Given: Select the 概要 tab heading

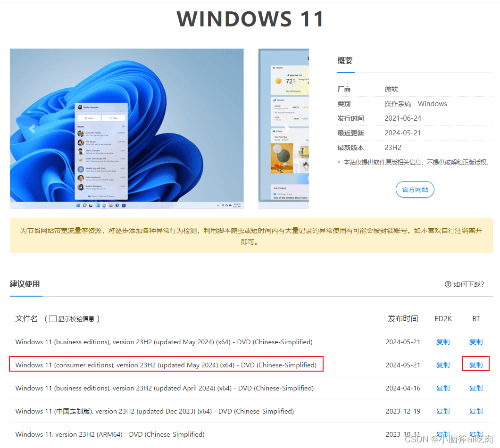Looking at the screenshot, I should point(345,60).
